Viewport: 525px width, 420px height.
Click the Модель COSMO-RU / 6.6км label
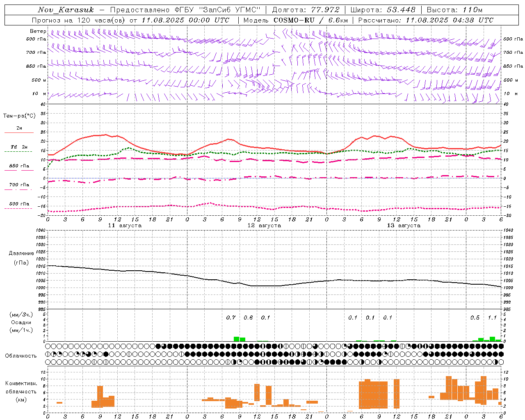tap(296, 20)
